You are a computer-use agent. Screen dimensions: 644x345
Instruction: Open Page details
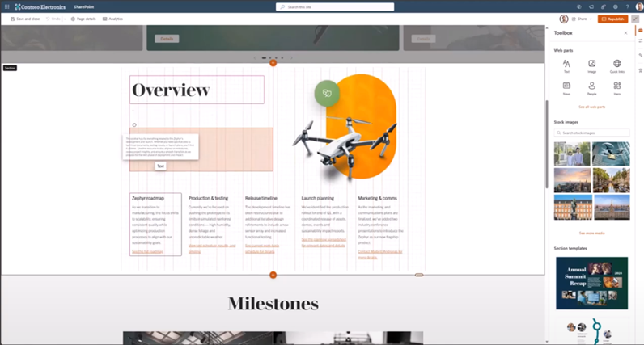83,19
